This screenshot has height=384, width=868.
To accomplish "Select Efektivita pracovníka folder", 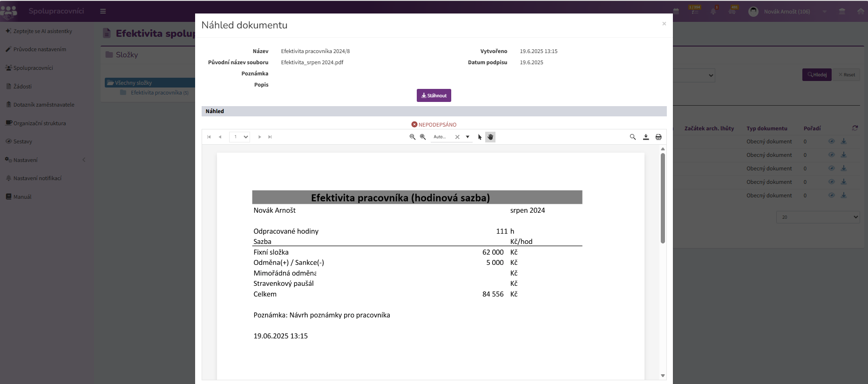I will (x=156, y=93).
